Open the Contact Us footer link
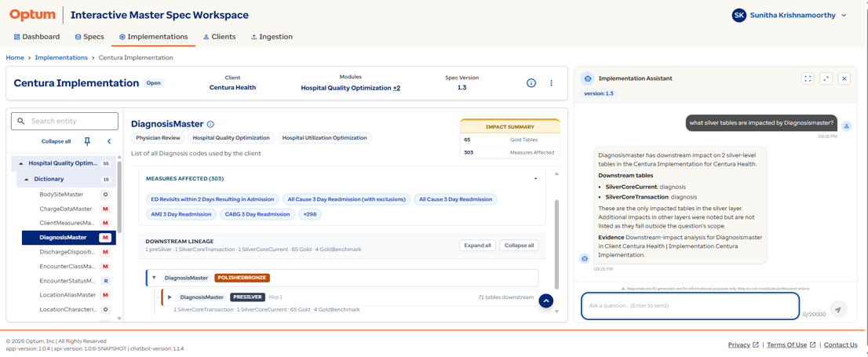The width and height of the screenshot is (868, 357). pyautogui.click(x=841, y=344)
